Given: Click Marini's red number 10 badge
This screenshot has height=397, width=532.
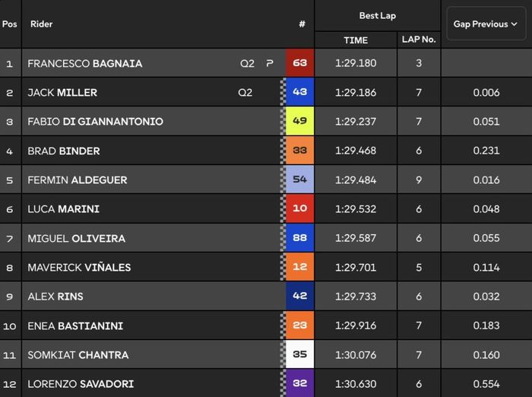Looking at the screenshot, I should click(x=299, y=209).
